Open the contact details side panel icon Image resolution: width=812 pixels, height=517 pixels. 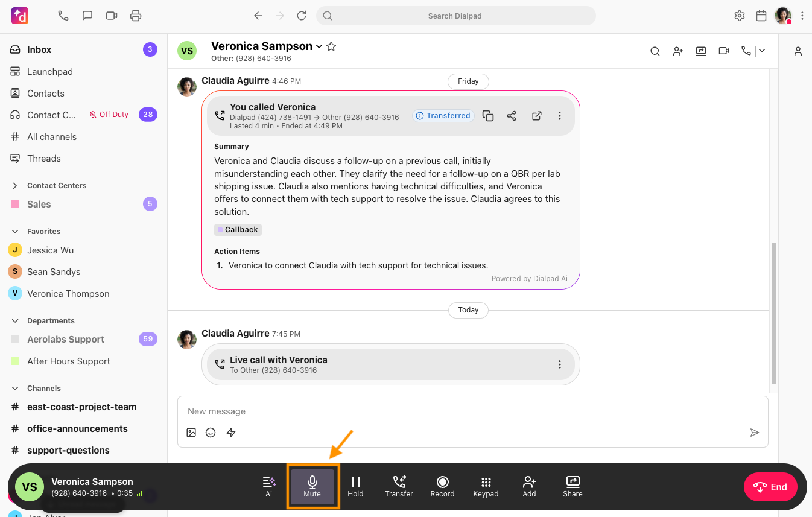(x=798, y=51)
